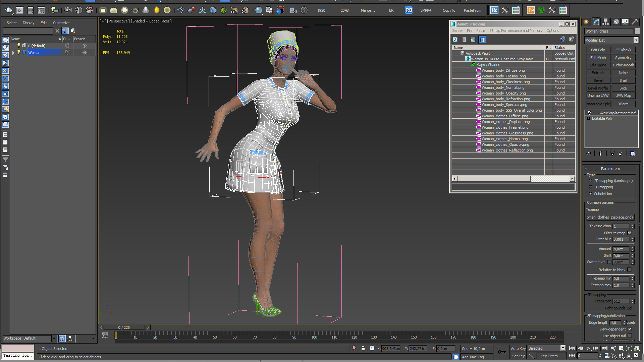Open the Modifier List dropdown

636,40
